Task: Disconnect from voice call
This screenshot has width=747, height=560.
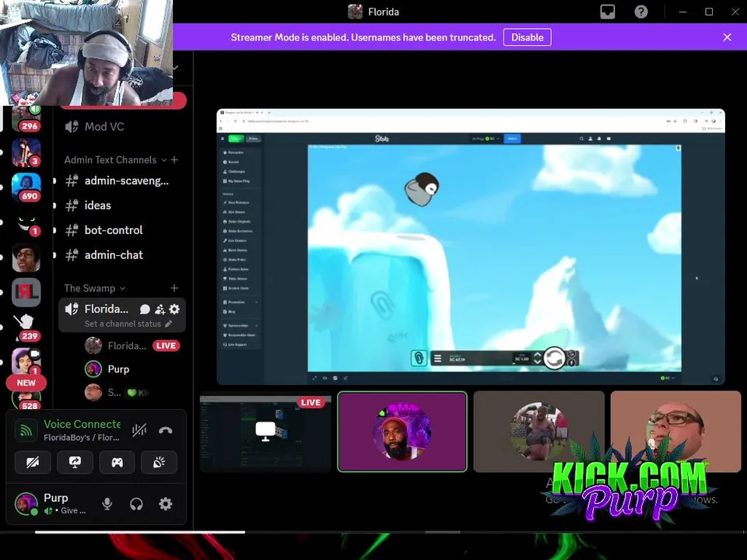Action: (x=165, y=430)
